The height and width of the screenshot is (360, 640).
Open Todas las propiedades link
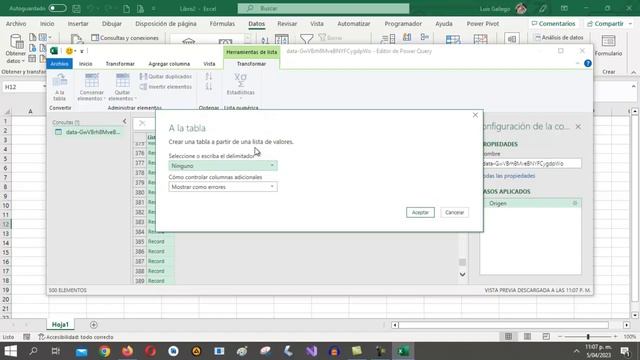pos(509,176)
